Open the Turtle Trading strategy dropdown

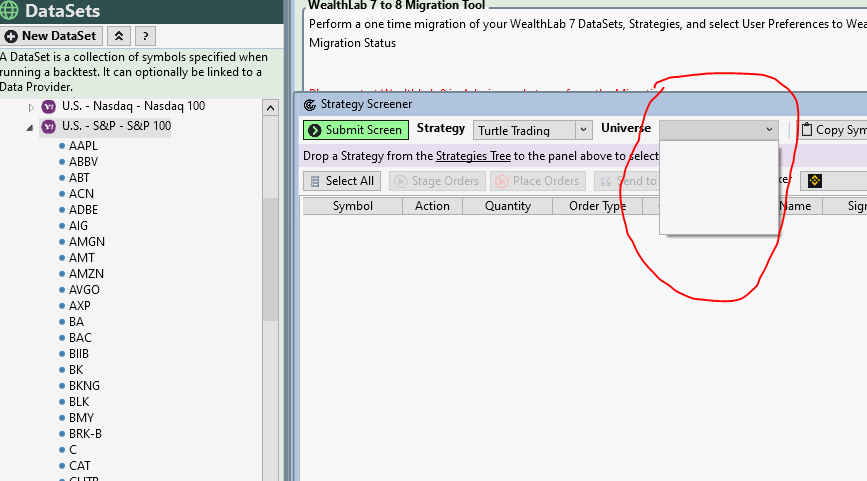583,130
